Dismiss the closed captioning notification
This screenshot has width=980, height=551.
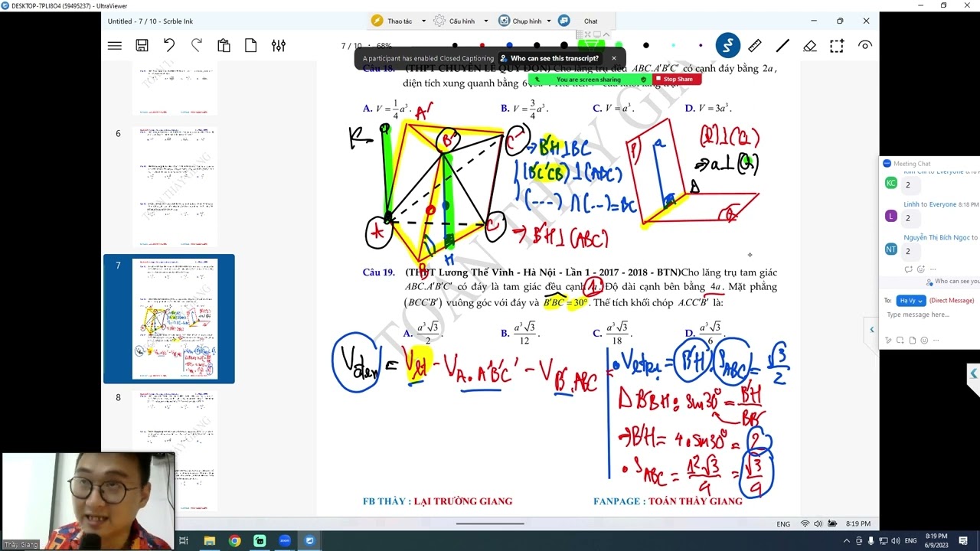click(x=613, y=58)
